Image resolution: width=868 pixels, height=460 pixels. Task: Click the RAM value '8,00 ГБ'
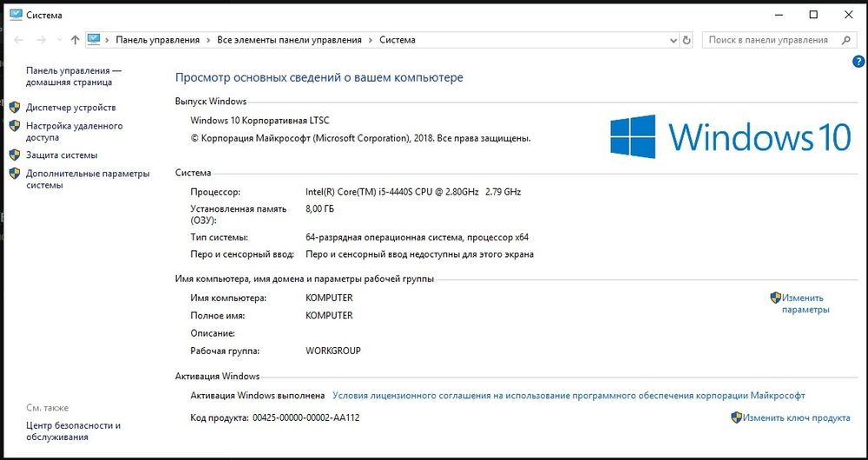(x=319, y=208)
